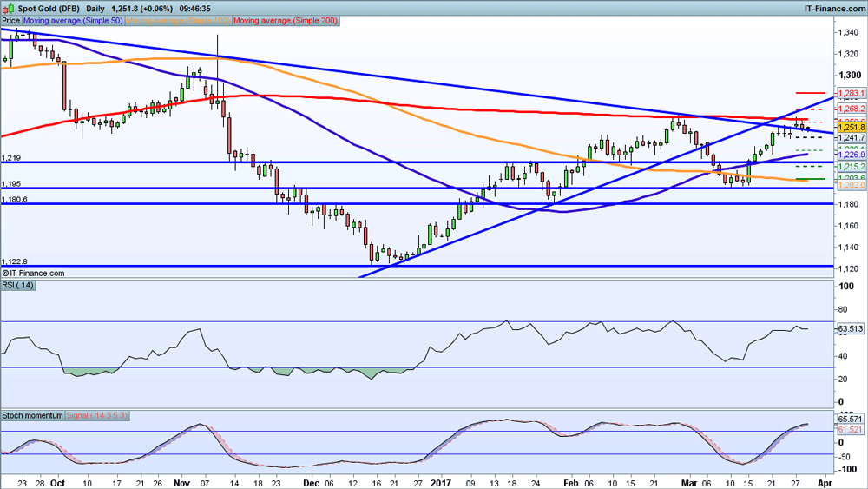
Task: Click the stochastic value tag 65.571
Action: point(851,420)
